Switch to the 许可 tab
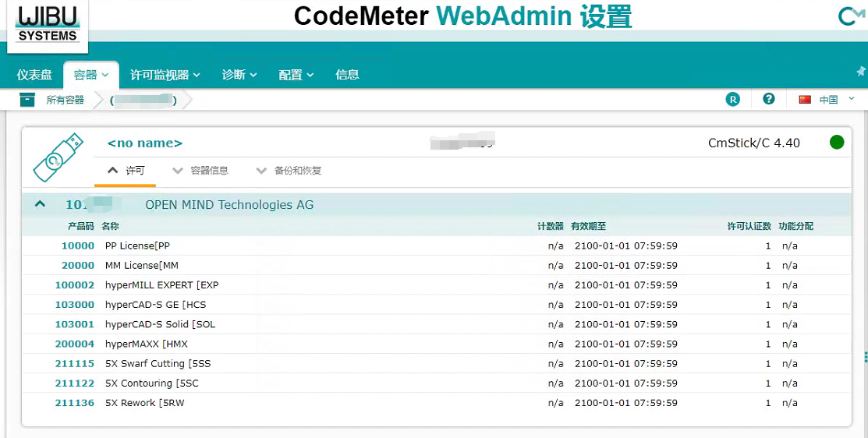The image size is (868, 438). pos(126,171)
